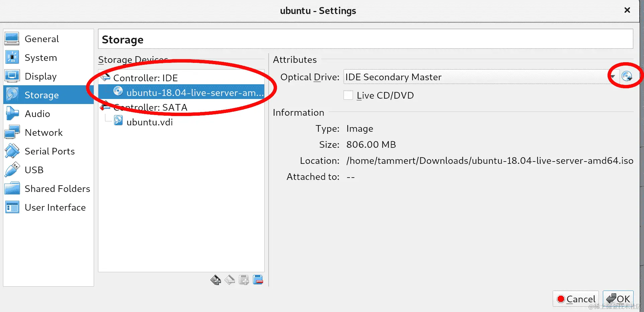Confirm settings with the OK button
The image size is (644, 312).
coord(618,299)
